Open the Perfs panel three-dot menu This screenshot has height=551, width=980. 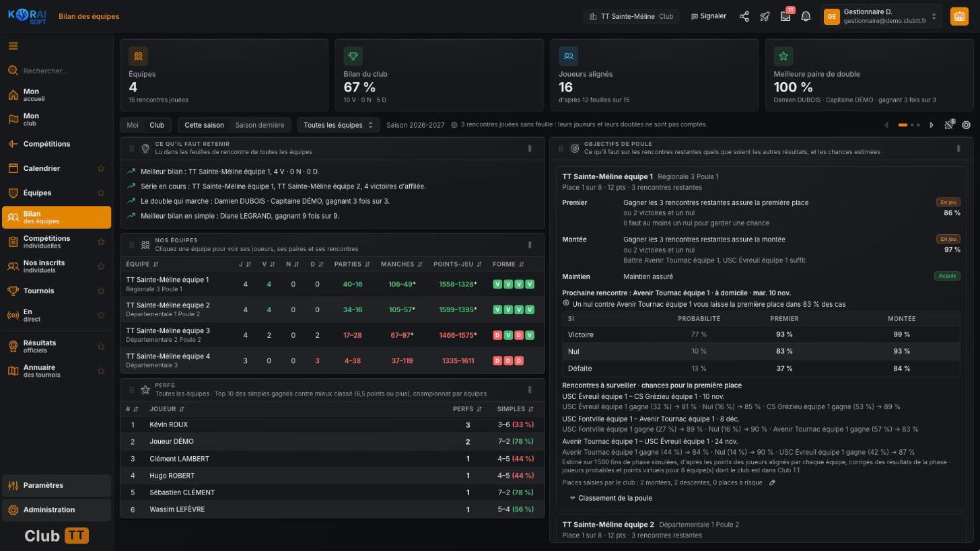tap(530, 390)
